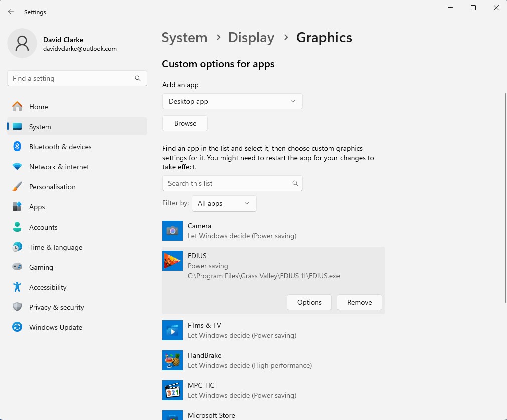Image resolution: width=507 pixels, height=420 pixels.
Task: Click the Personalisation paintbrush icon
Action: pyautogui.click(x=17, y=187)
